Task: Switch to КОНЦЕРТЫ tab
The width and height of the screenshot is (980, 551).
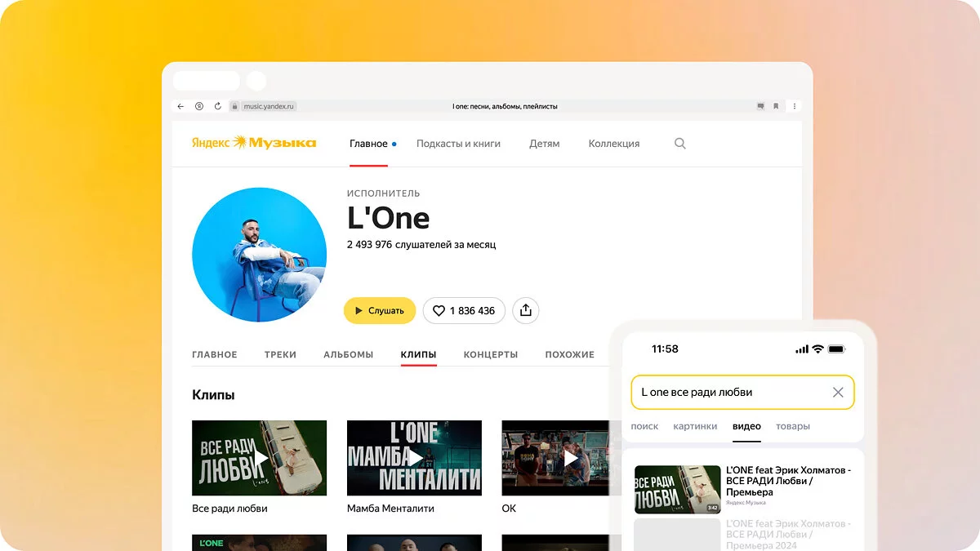Action: [x=491, y=355]
